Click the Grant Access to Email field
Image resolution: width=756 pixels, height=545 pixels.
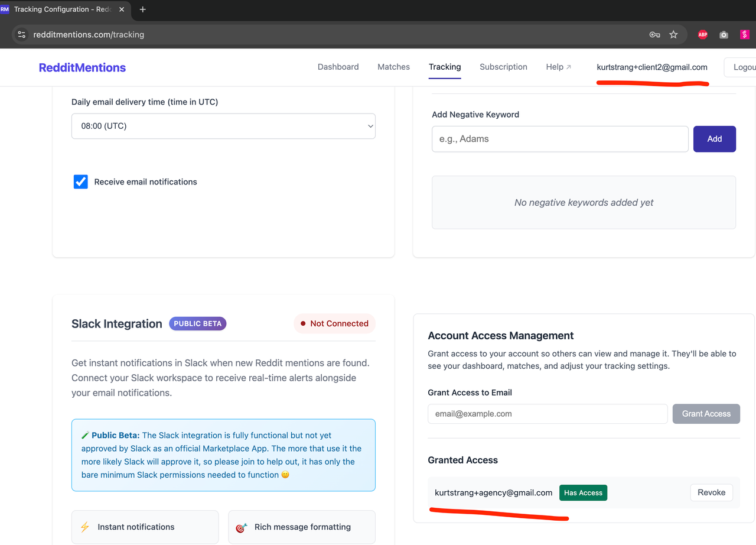[x=548, y=414]
